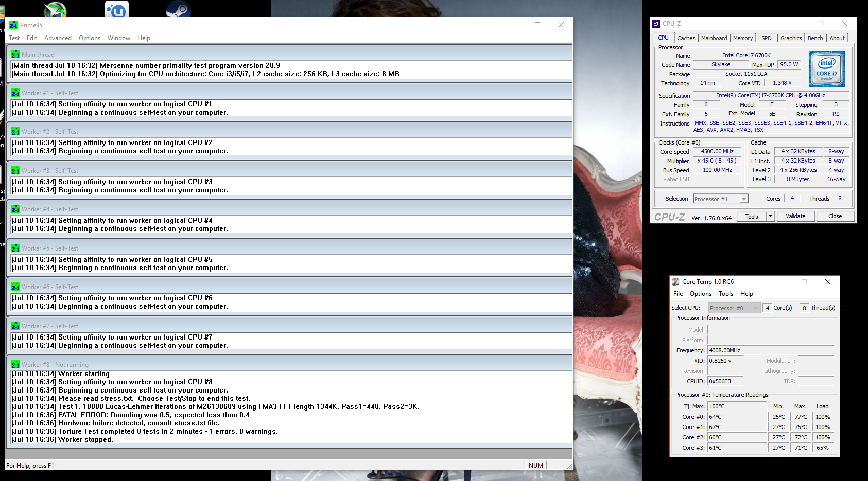
Task: Click the Worker #8 Not running title bar
Action: 289,364
